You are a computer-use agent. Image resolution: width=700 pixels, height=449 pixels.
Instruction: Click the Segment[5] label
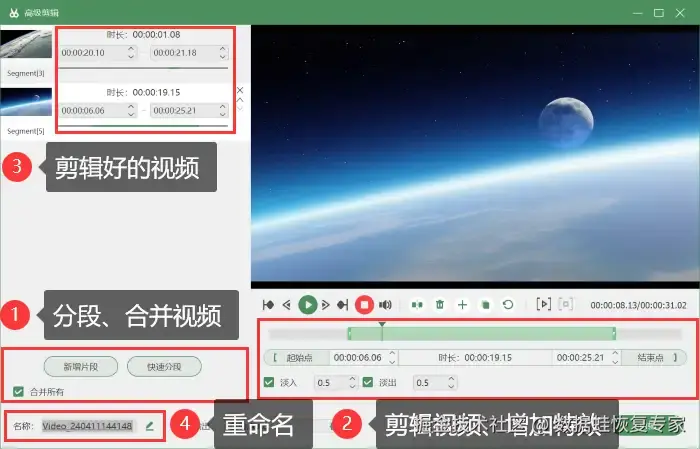pyautogui.click(x=26, y=131)
